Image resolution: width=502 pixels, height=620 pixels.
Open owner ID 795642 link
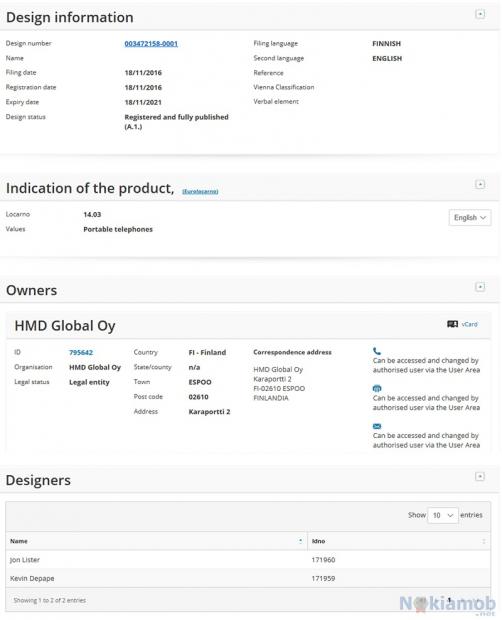[x=81, y=352]
